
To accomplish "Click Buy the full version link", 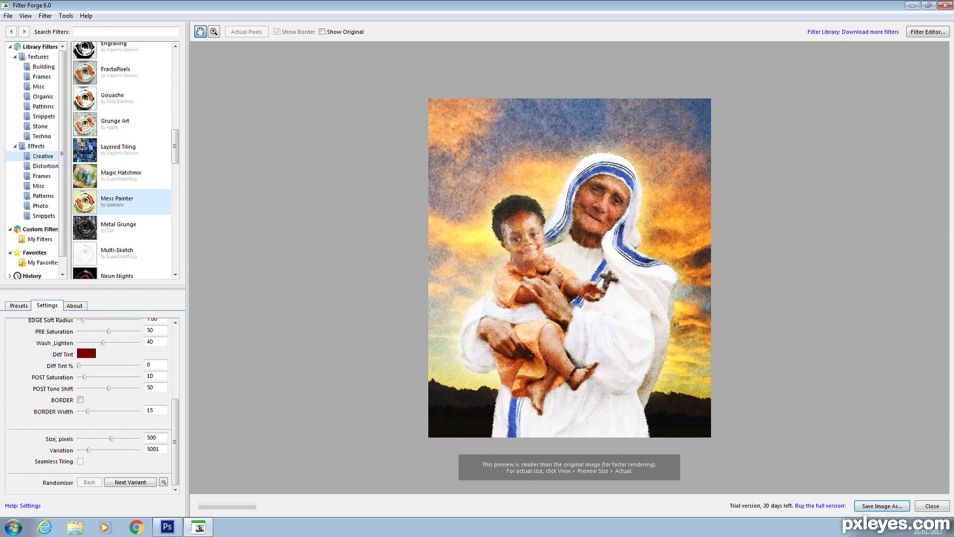I will 820,506.
